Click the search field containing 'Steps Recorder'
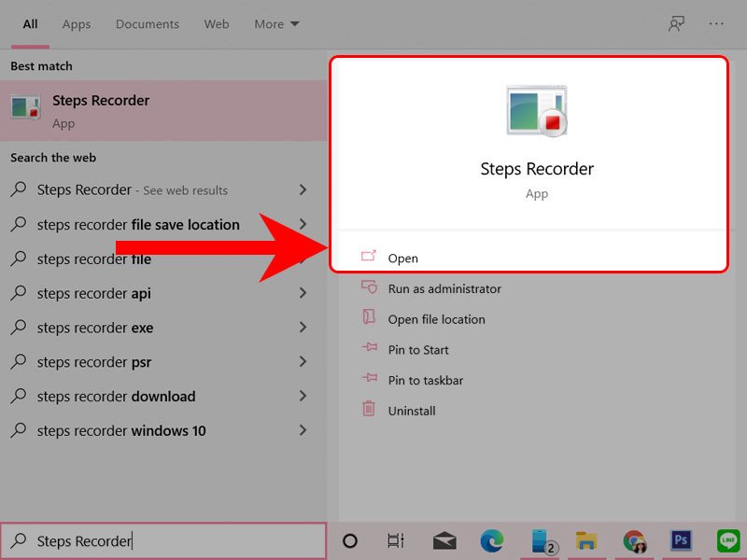Image resolution: width=747 pixels, height=560 pixels. (163, 541)
